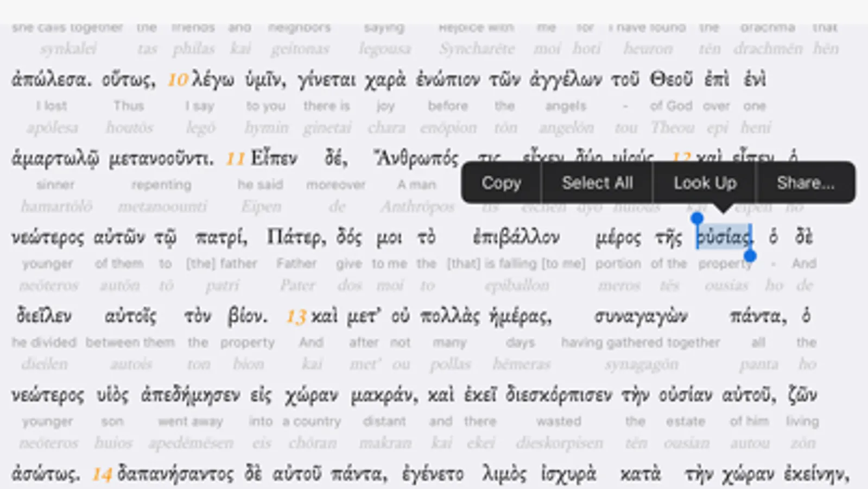Copy the selected Greek word
The height and width of the screenshot is (489, 868).
tap(501, 183)
